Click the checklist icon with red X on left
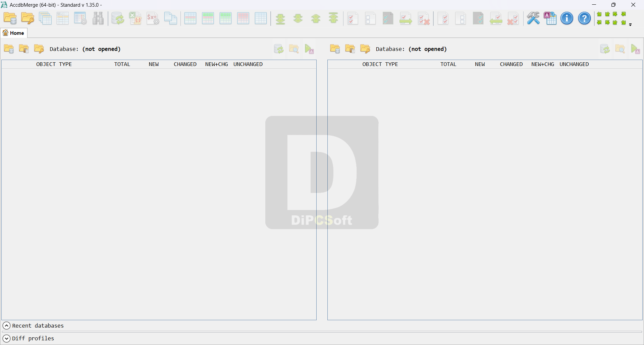 coord(513,18)
